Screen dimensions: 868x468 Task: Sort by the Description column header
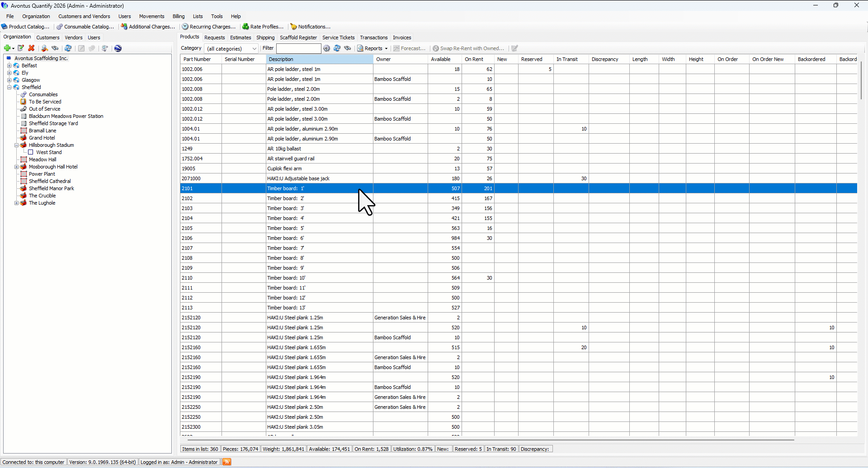(319, 59)
